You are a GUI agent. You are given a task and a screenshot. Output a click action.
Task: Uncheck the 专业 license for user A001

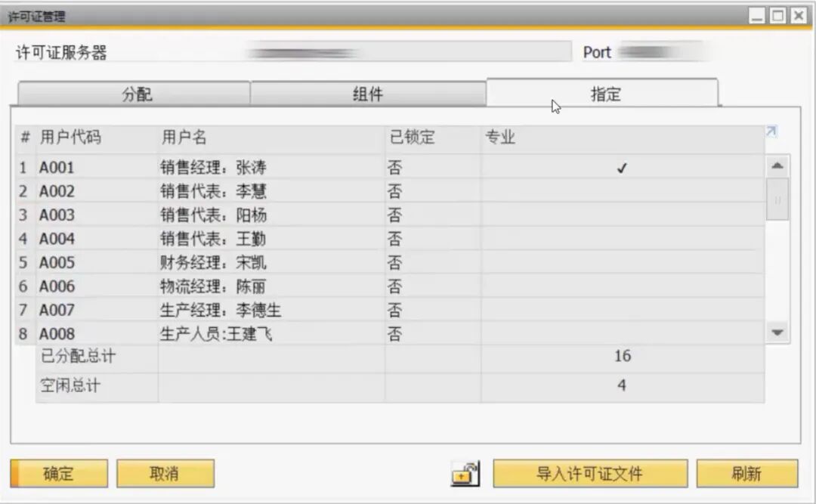click(622, 167)
